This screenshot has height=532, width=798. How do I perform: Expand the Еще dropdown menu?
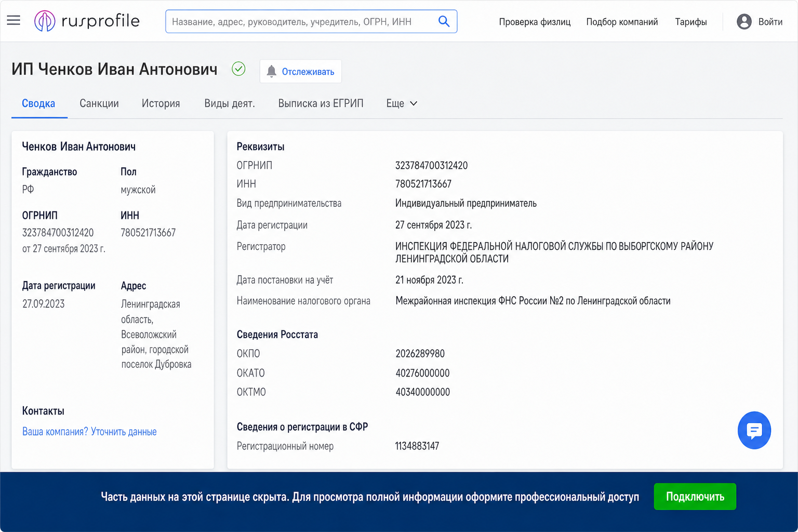coord(402,103)
